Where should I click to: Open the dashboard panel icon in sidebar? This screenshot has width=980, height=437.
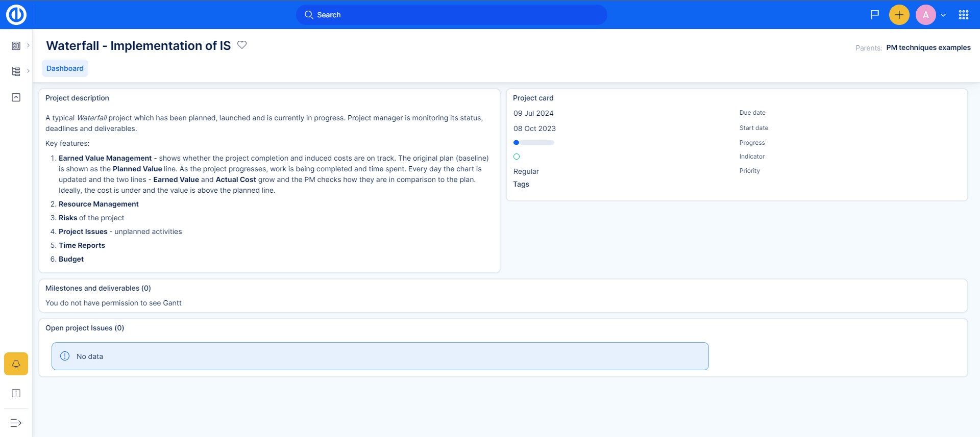(16, 46)
